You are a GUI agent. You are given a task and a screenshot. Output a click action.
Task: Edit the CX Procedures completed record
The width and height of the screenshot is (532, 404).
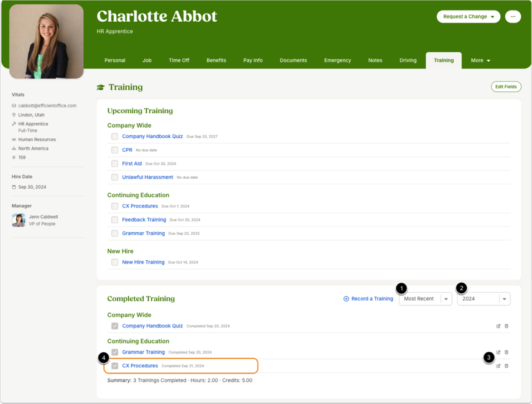click(x=498, y=365)
